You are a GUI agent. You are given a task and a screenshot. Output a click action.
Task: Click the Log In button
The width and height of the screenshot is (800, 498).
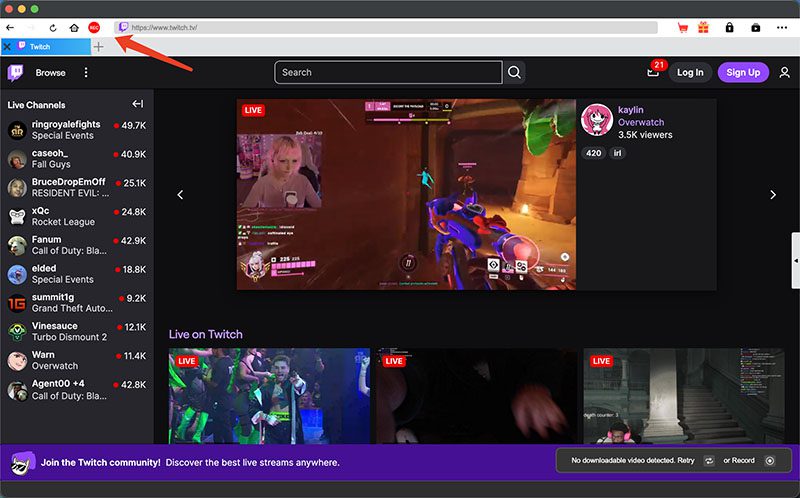tap(690, 73)
